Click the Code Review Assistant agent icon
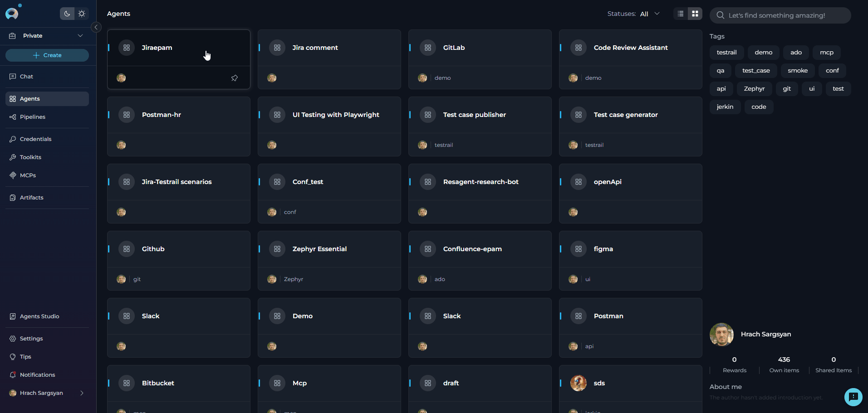The width and height of the screenshot is (868, 413). (579, 48)
